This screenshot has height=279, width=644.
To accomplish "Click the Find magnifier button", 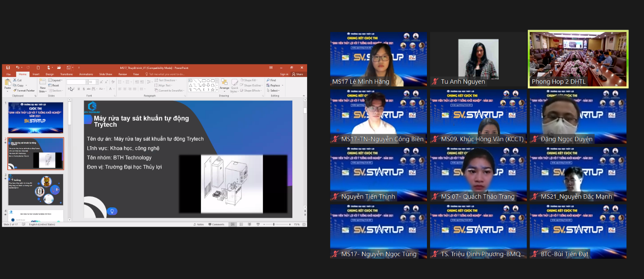I will coord(272,80).
